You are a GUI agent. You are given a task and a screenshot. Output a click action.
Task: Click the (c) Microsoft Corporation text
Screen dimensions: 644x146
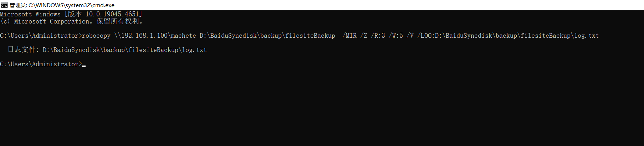point(45,21)
